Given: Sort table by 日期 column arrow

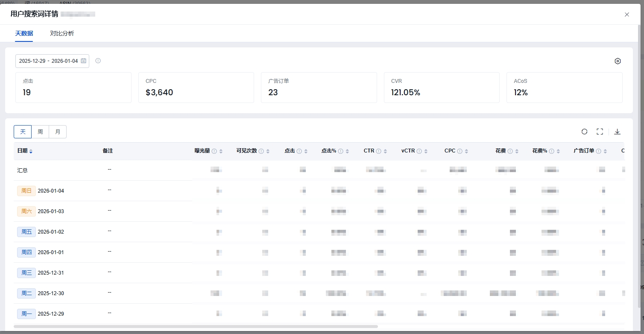Looking at the screenshot, I should [31, 151].
